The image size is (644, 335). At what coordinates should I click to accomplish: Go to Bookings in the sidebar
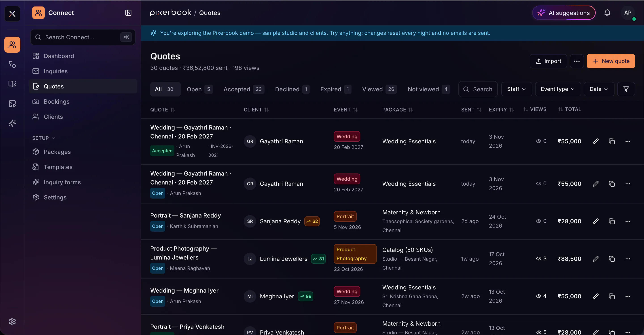click(x=83, y=102)
